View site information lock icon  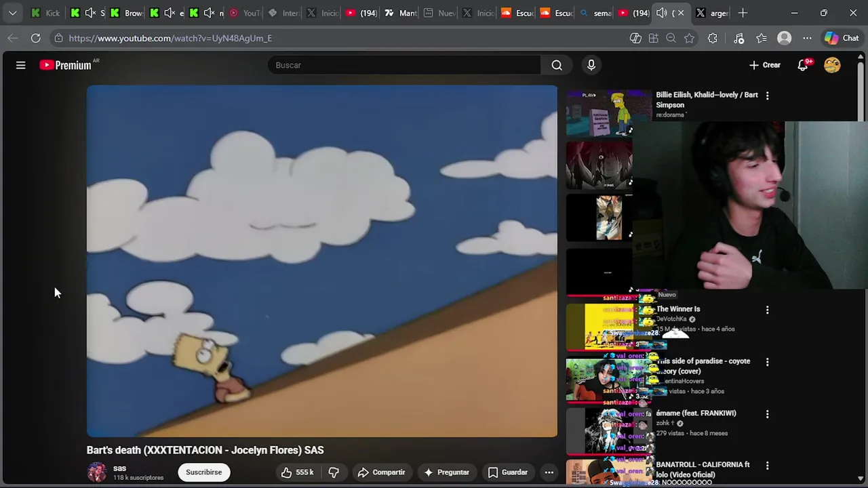[59, 38]
